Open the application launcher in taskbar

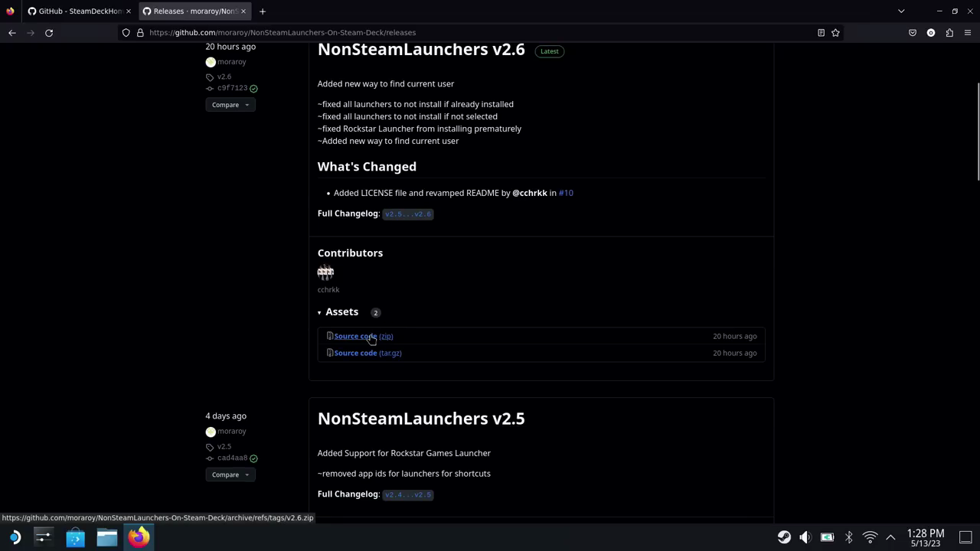[x=15, y=537]
